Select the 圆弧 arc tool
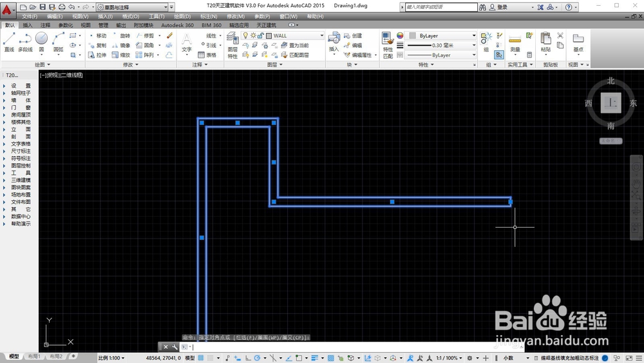The width and height of the screenshot is (644, 363). pyautogui.click(x=58, y=43)
